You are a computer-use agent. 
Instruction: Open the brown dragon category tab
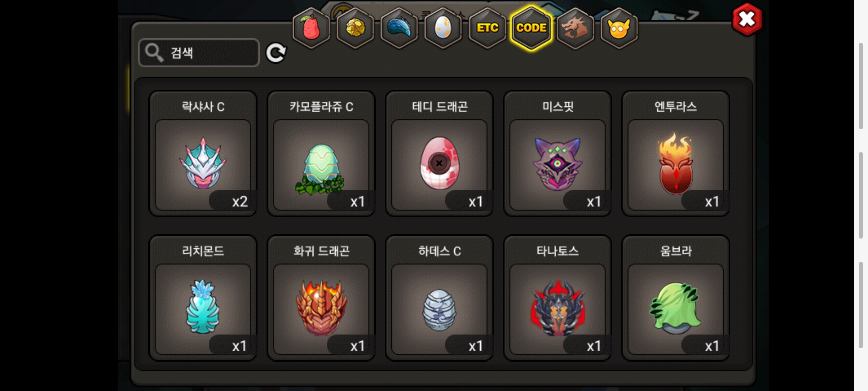pos(575,28)
